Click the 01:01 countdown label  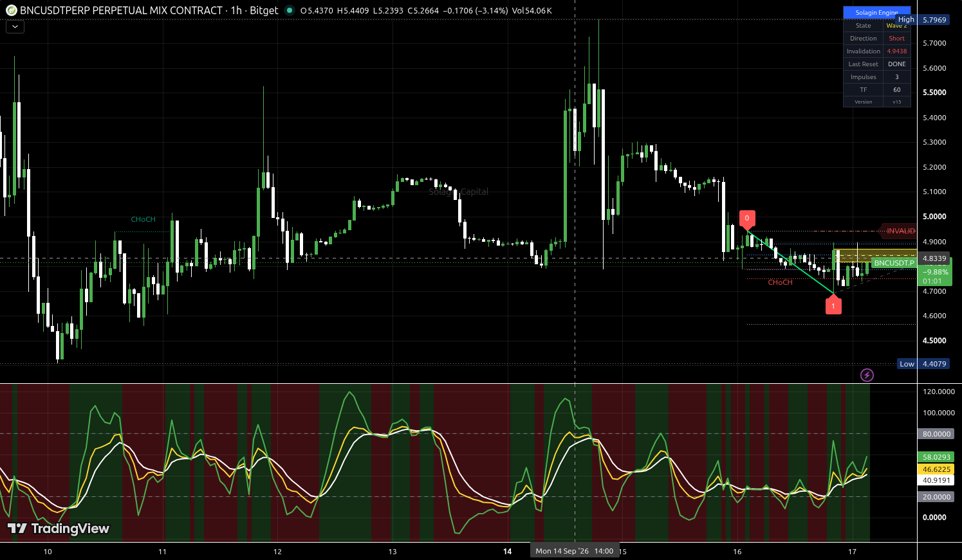point(932,281)
